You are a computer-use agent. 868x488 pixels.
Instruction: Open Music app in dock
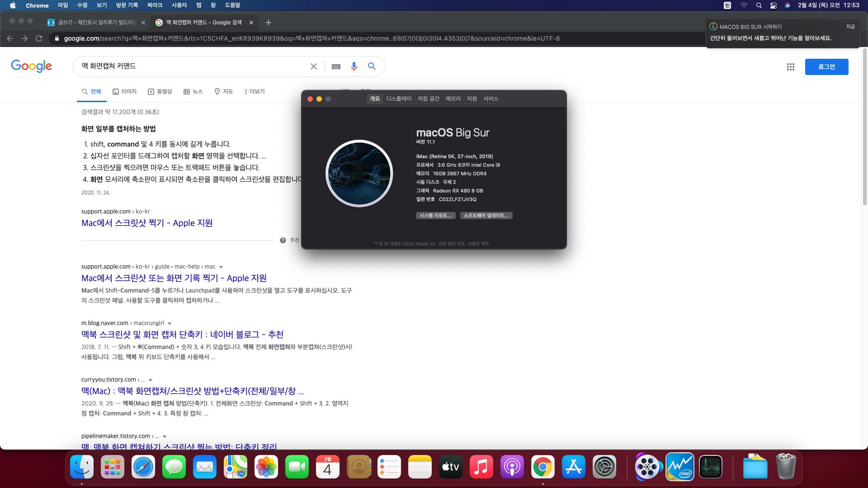pos(481,467)
